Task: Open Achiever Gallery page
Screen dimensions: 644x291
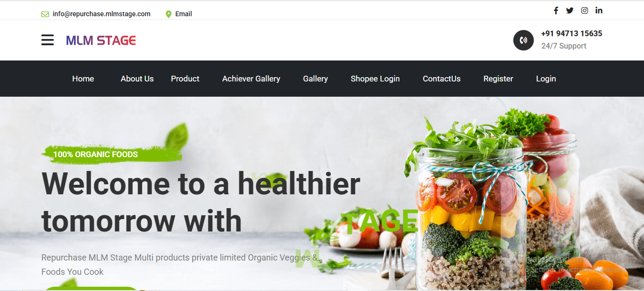Action: click(251, 79)
